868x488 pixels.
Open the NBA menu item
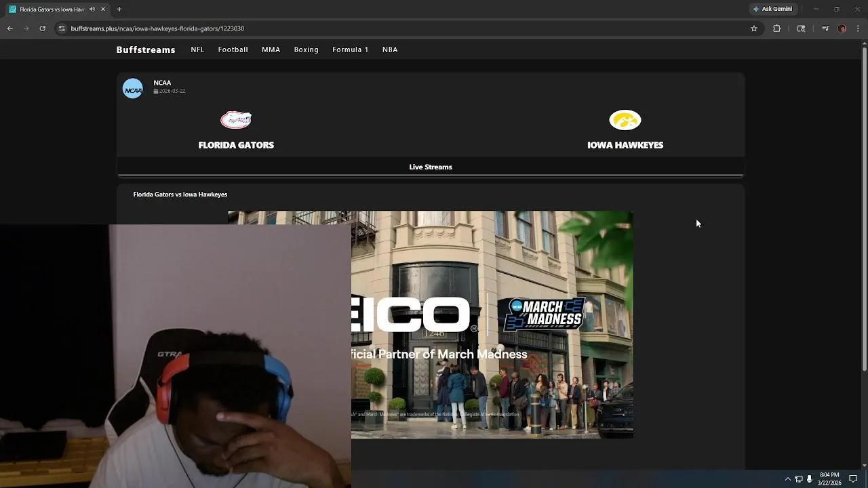(390, 49)
